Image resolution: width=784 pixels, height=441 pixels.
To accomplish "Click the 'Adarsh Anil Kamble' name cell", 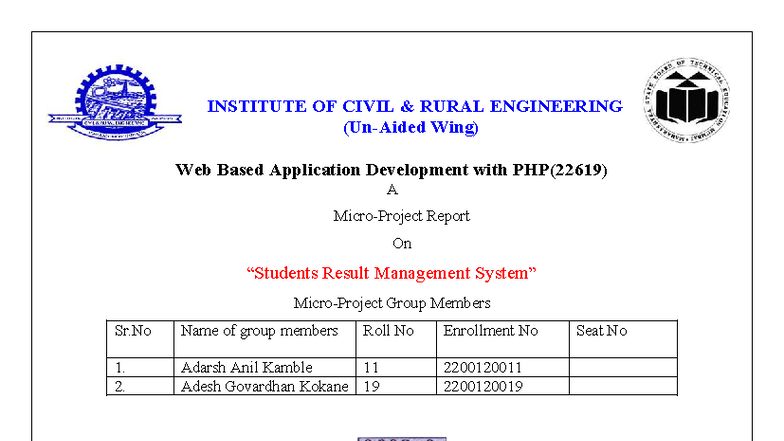I will click(x=264, y=368).
